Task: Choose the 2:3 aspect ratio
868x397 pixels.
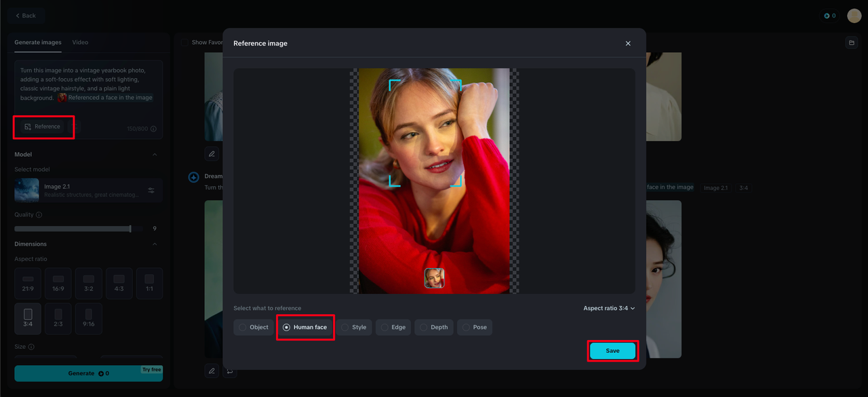Action: pyautogui.click(x=58, y=319)
